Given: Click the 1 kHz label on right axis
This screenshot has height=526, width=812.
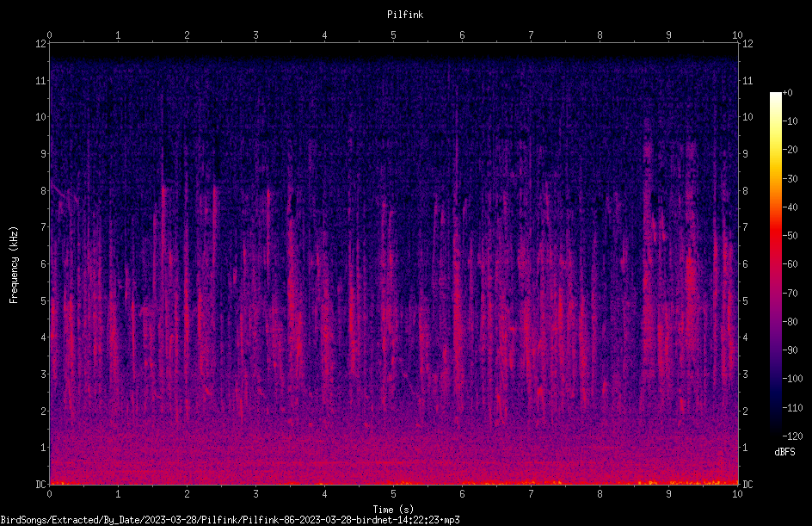Looking at the screenshot, I should coord(745,448).
